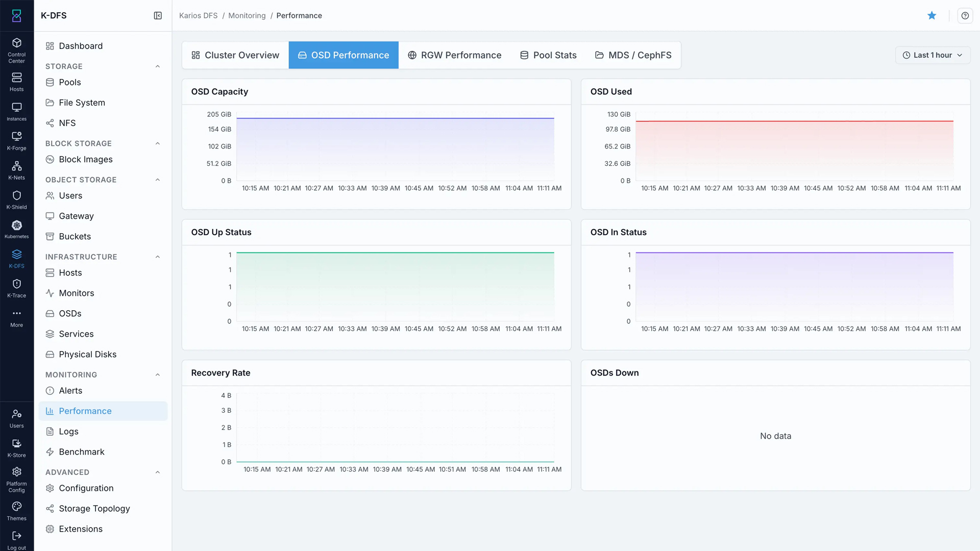Open Monitors page
This screenshot has width=980, height=551.
point(103,293)
